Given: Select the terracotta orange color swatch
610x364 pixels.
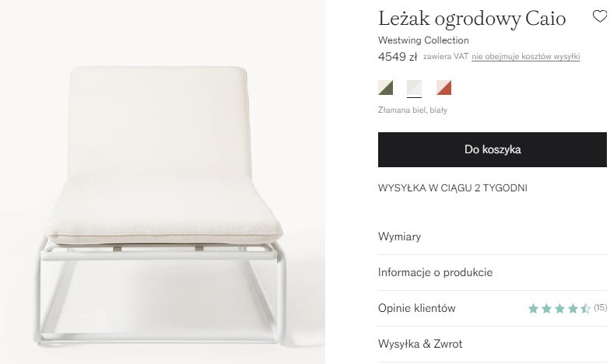Looking at the screenshot, I should [x=443, y=87].
